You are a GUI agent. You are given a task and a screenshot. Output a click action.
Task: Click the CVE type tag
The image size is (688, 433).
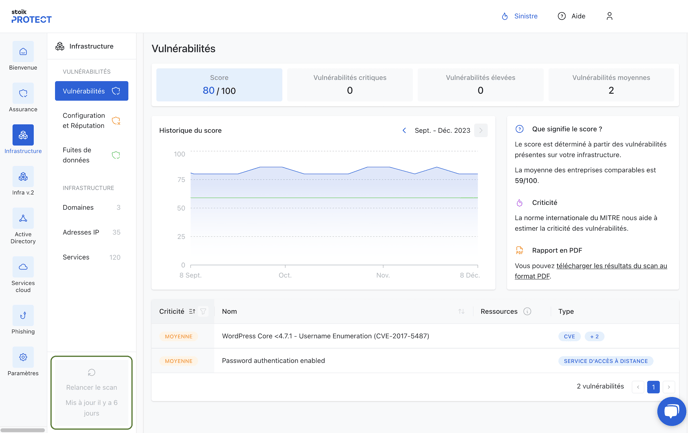[570, 336]
